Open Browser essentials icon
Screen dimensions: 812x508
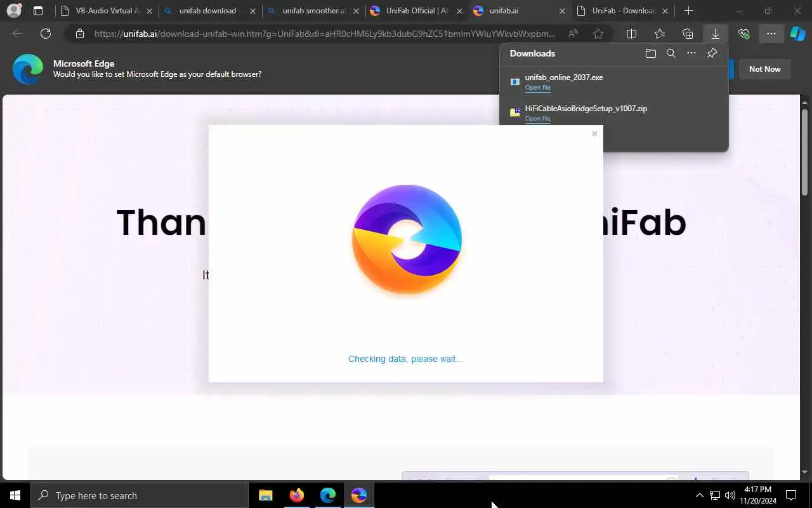743,34
